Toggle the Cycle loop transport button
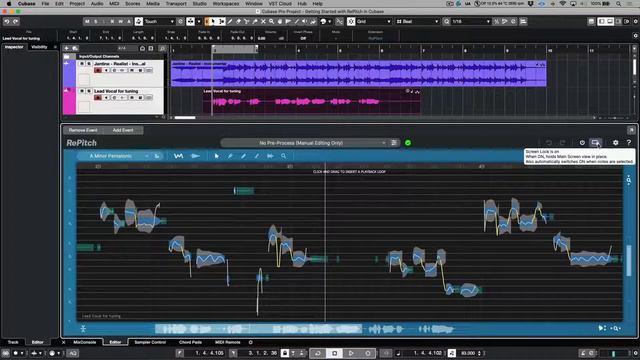 tap(318, 353)
